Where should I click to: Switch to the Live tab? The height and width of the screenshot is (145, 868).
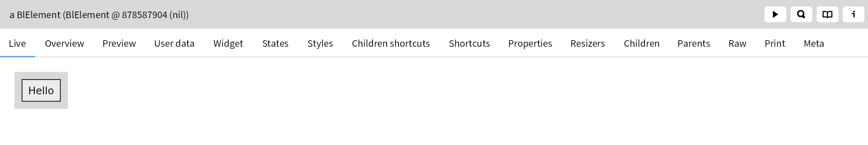click(17, 43)
